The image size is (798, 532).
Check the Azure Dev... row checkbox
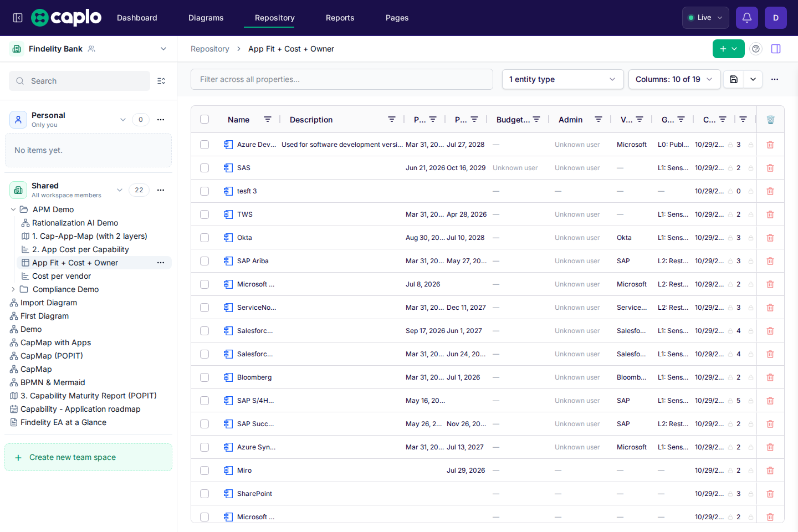coord(204,145)
